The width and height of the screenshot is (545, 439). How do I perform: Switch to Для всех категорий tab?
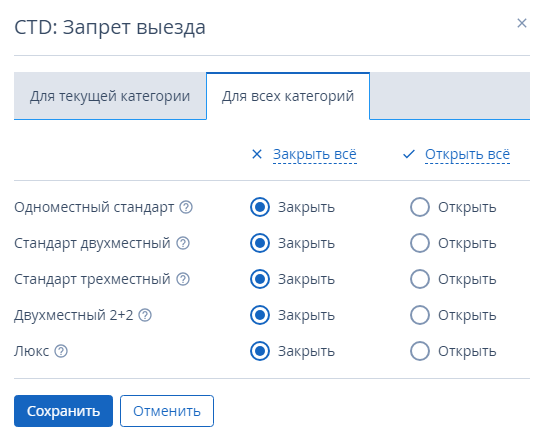pyautogui.click(x=288, y=96)
